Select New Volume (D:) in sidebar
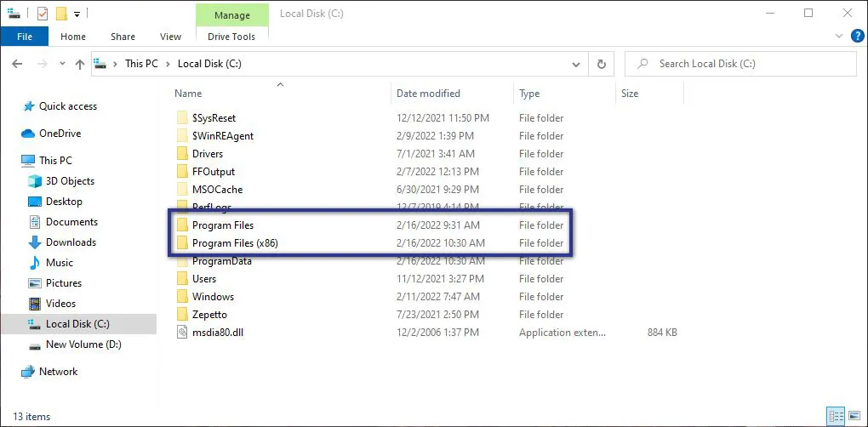This screenshot has width=868, height=427. point(83,344)
